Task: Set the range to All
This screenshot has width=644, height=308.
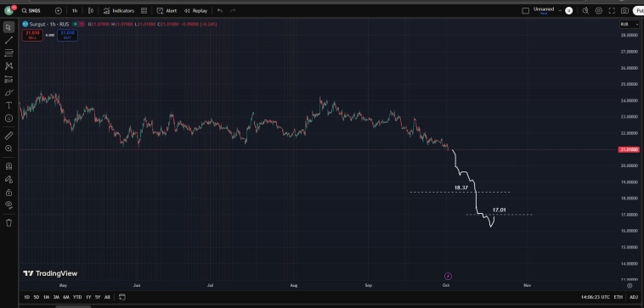Action: [x=107, y=297]
